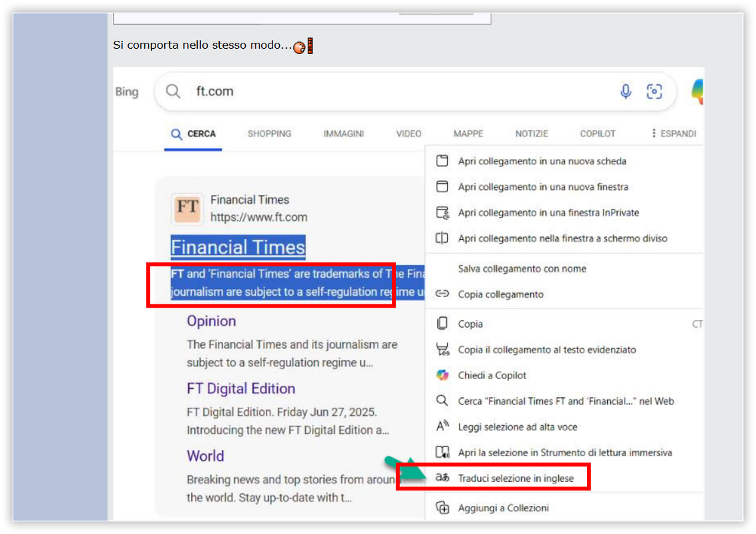
Task: Click the add to Collections icon
Action: click(x=442, y=507)
